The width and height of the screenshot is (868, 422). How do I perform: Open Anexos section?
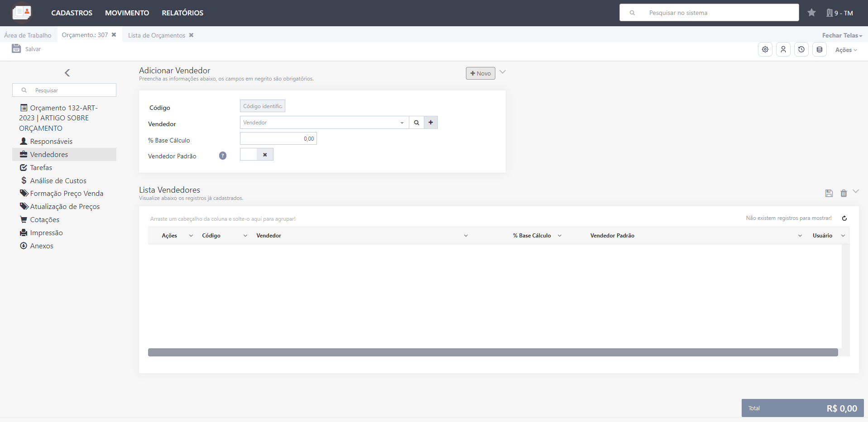(64, 246)
